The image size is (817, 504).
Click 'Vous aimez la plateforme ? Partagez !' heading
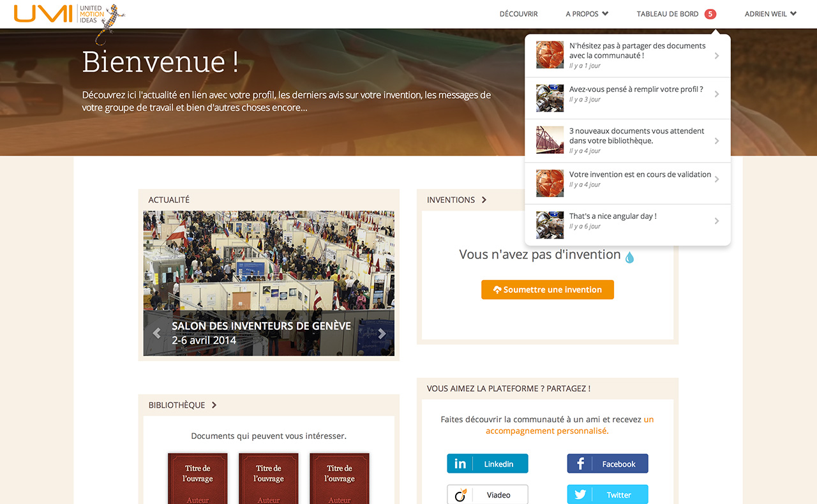[509, 389]
